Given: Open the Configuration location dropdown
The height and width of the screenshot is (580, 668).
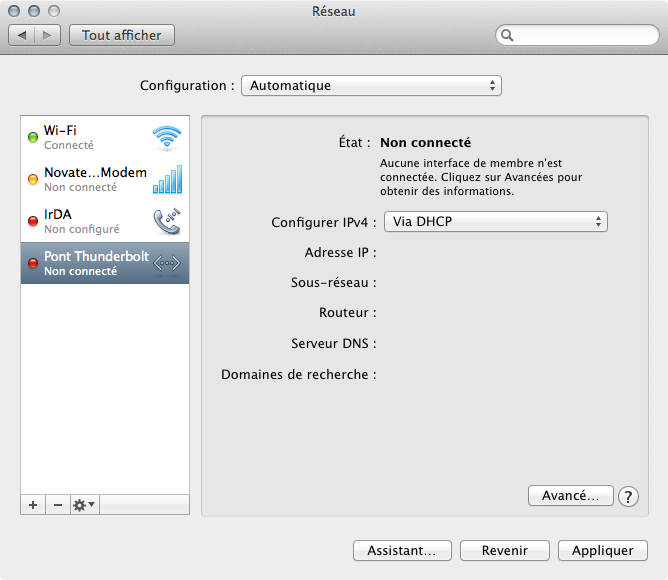Looking at the screenshot, I should [x=371, y=86].
